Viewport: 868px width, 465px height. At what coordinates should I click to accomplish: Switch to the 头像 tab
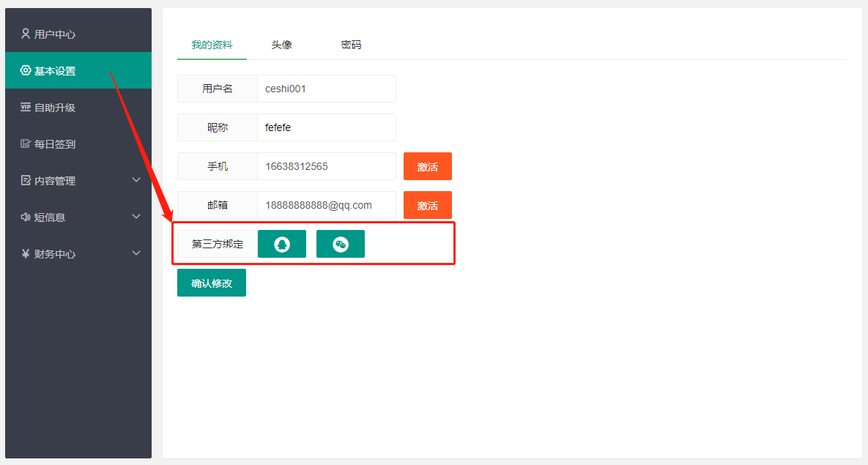click(x=282, y=44)
